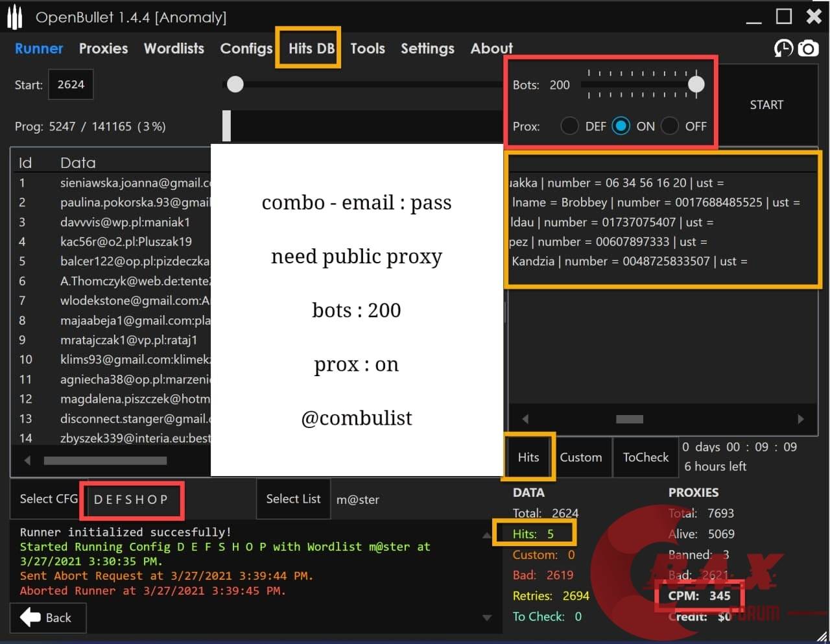Open the Hits DB tab
Viewport: 830px width, 644px height.
point(311,49)
